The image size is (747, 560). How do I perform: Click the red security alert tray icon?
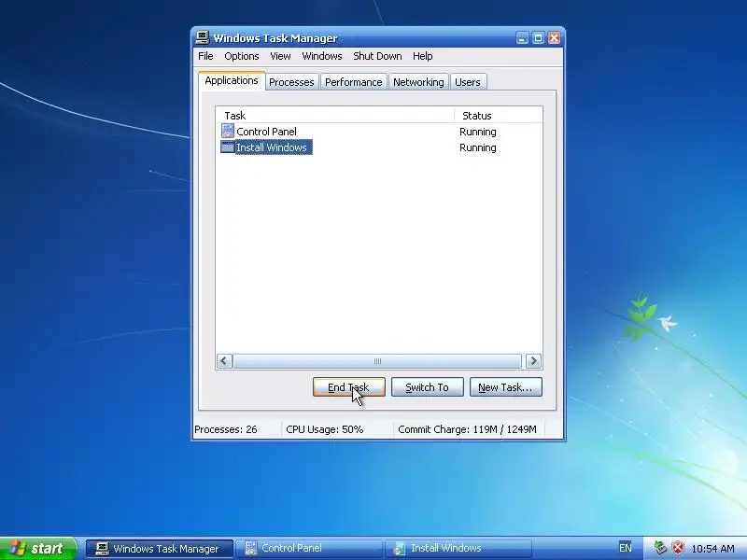pos(678,548)
